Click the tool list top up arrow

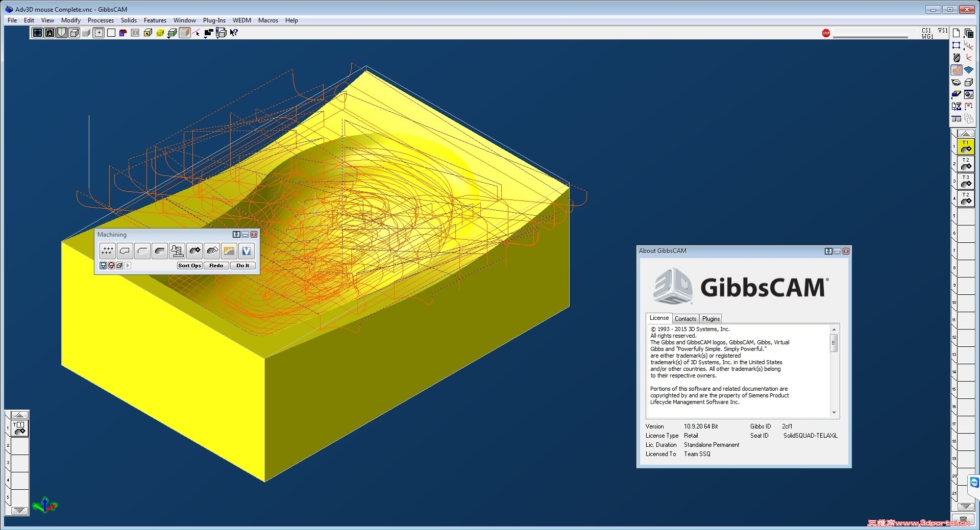tap(19, 415)
